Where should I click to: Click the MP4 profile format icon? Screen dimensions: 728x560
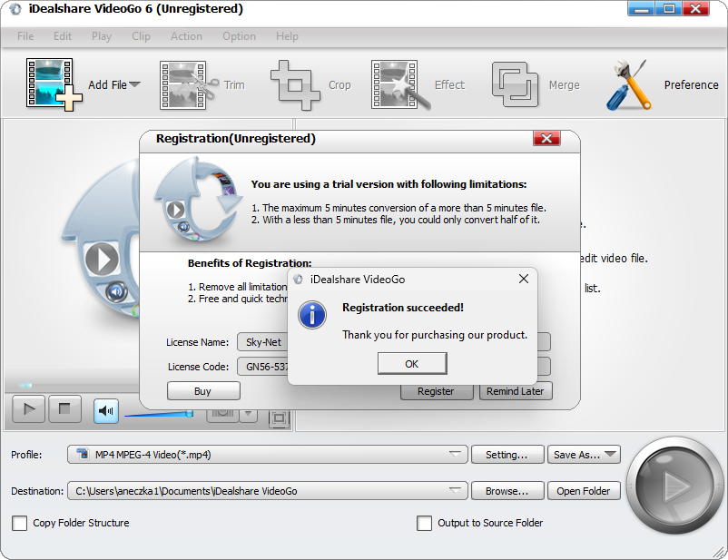[x=83, y=454]
